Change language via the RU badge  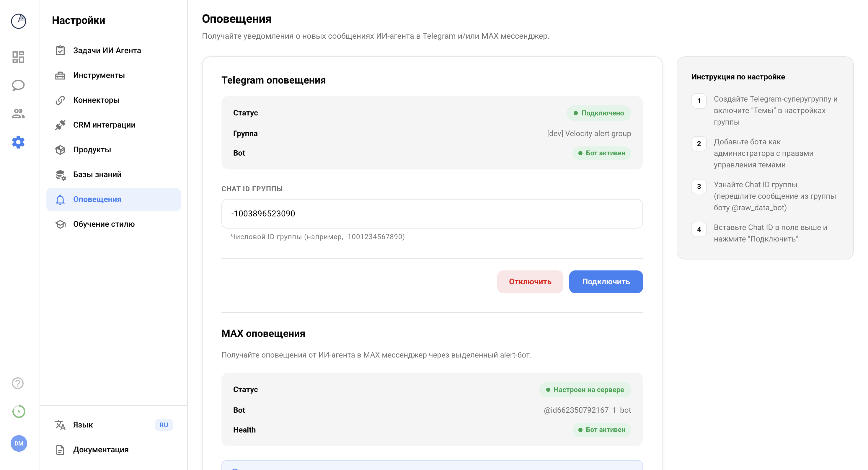click(164, 425)
